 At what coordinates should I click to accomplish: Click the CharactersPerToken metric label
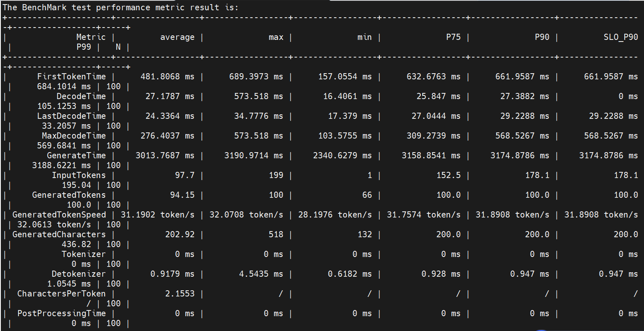(62, 294)
